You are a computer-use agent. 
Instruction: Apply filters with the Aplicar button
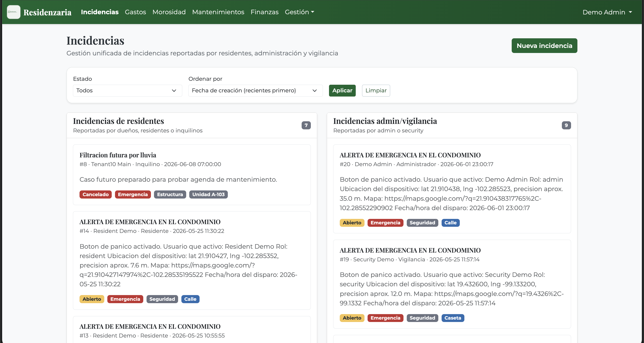click(x=342, y=90)
